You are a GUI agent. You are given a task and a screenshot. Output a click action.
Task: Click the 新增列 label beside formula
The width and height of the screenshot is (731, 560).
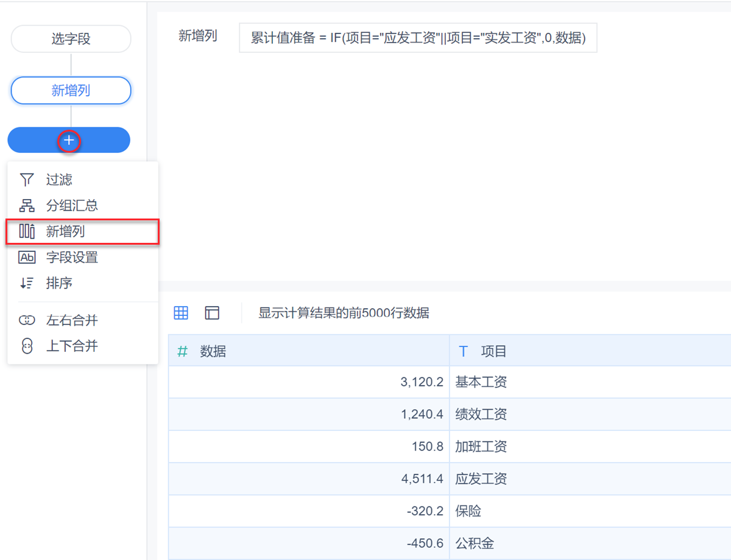click(x=197, y=35)
